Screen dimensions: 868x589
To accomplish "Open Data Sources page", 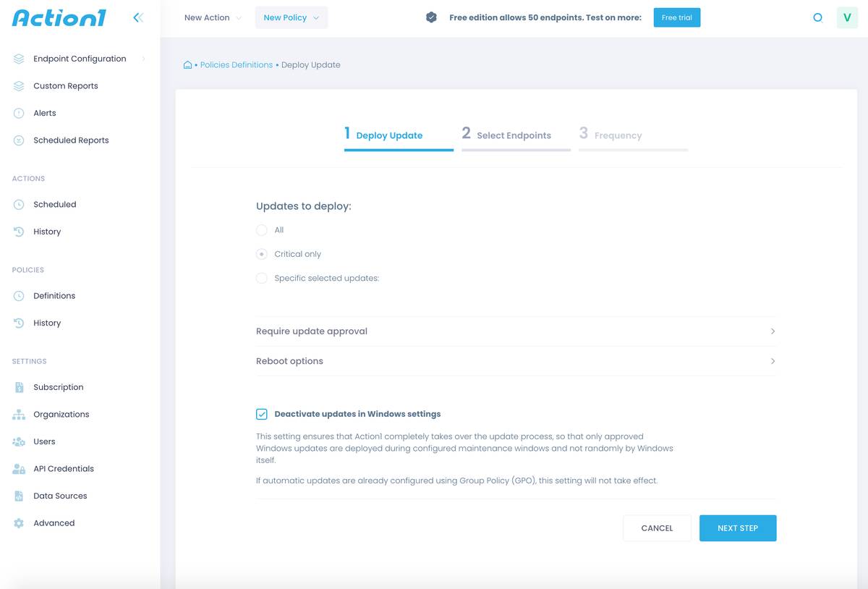I will [60, 496].
